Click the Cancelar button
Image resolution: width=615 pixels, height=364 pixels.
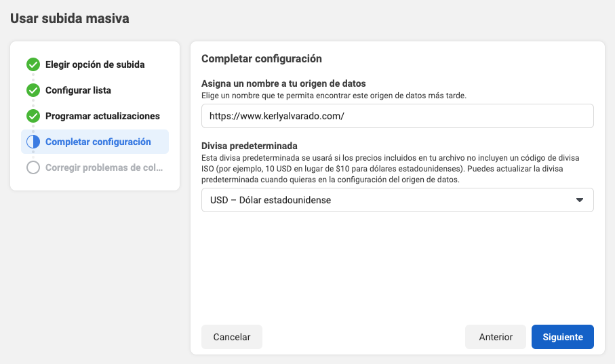[232, 337]
